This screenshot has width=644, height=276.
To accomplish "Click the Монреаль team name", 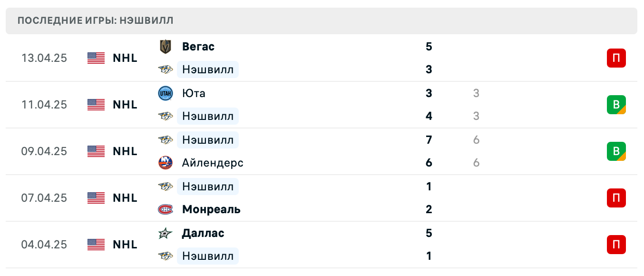I will 211,209.
